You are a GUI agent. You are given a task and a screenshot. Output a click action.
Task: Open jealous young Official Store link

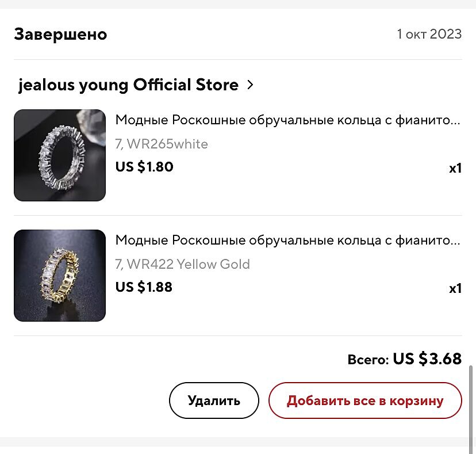click(x=128, y=85)
